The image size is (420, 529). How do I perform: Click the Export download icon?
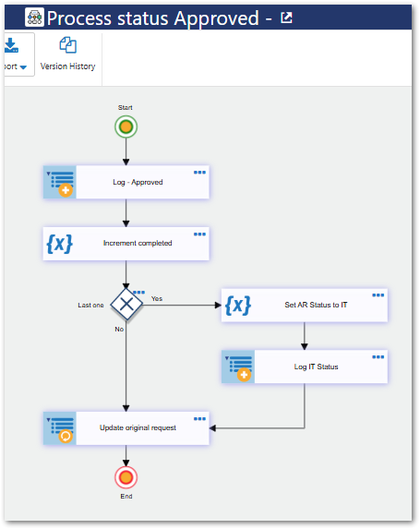coord(11,45)
